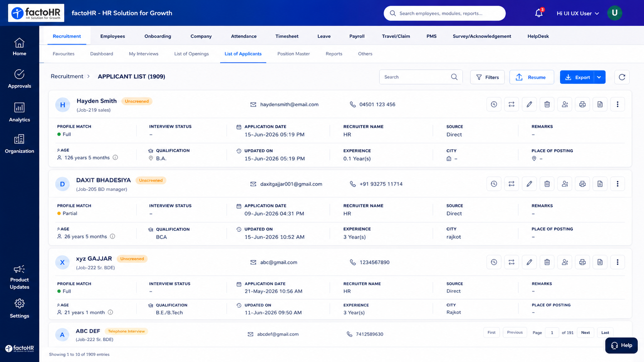Screen dimensions: 644x362
Task: Open document icon for xyz GAJJAR
Action: (600, 262)
